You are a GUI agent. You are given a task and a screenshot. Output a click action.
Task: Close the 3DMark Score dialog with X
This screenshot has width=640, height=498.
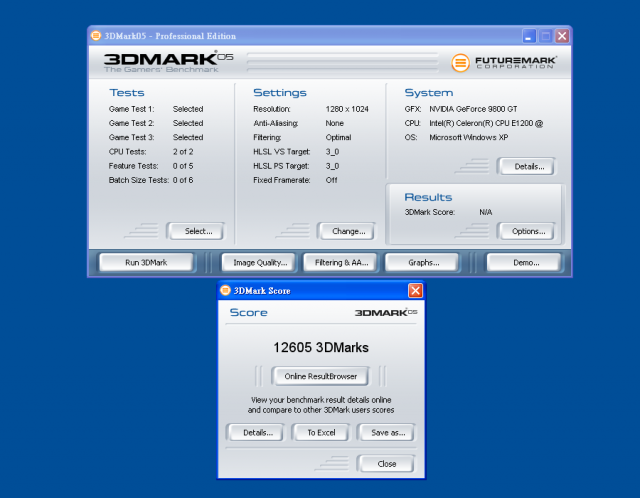(416, 291)
